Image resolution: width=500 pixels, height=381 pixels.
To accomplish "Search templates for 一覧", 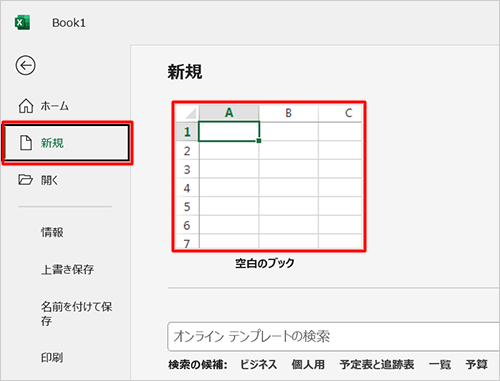I will point(440,364).
